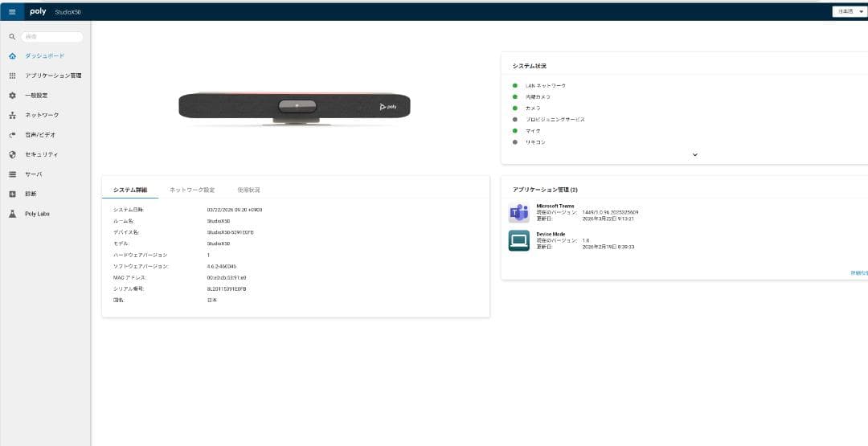Expand the システム状況 list with the chevron
The image size is (868, 446).
pos(694,155)
